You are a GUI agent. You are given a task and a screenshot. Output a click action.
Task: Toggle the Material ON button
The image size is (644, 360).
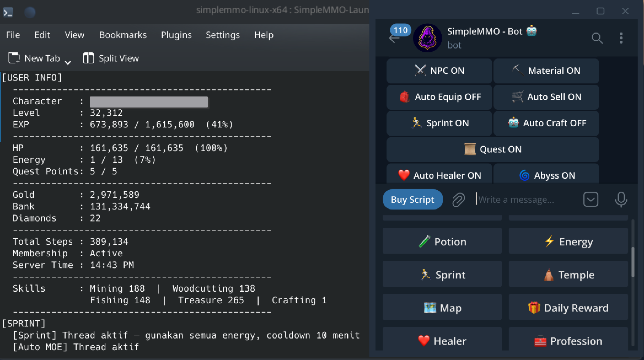546,71
